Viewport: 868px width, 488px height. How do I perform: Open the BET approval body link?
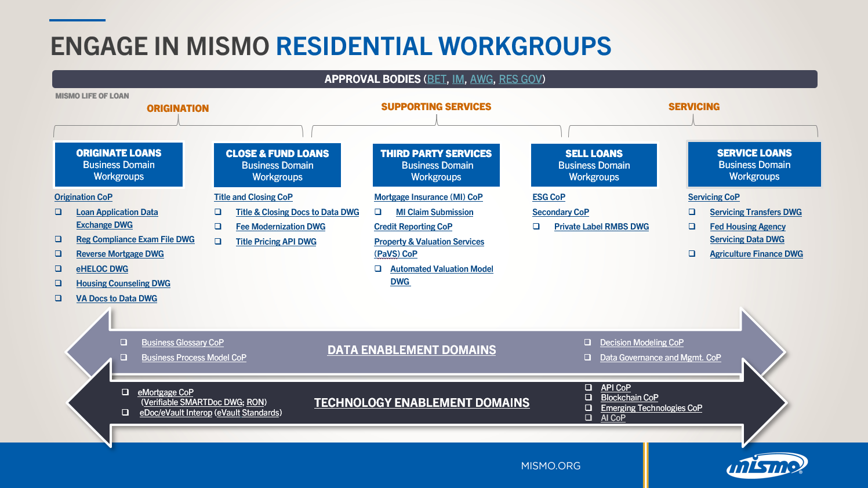(x=435, y=79)
